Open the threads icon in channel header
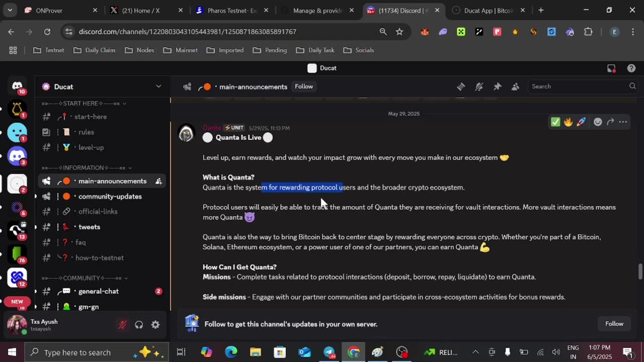This screenshot has height=362, width=644. (x=461, y=86)
